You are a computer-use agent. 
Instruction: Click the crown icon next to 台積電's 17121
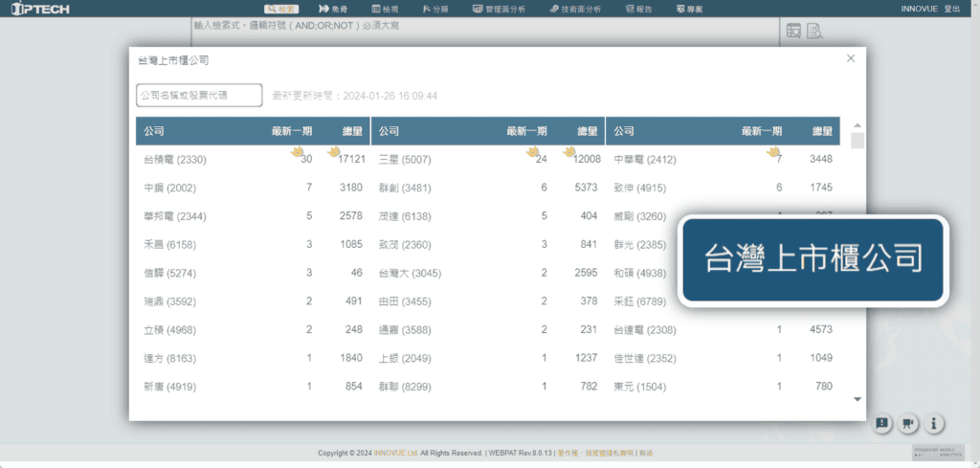tap(334, 151)
